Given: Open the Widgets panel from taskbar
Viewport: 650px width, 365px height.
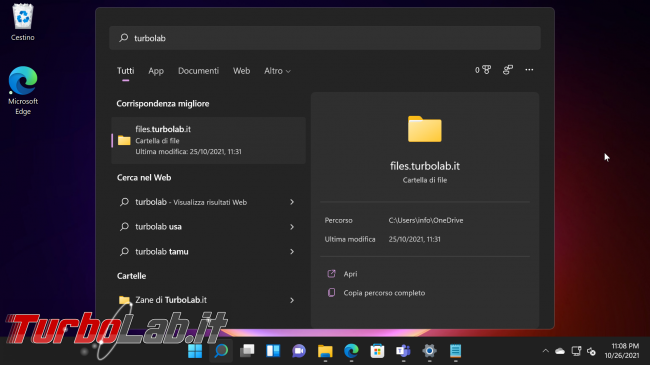Looking at the screenshot, I should pos(273,351).
